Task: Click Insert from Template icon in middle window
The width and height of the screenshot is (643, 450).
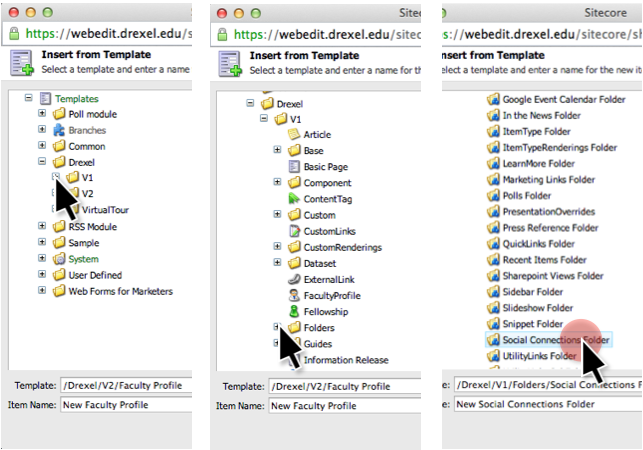Action: click(230, 64)
